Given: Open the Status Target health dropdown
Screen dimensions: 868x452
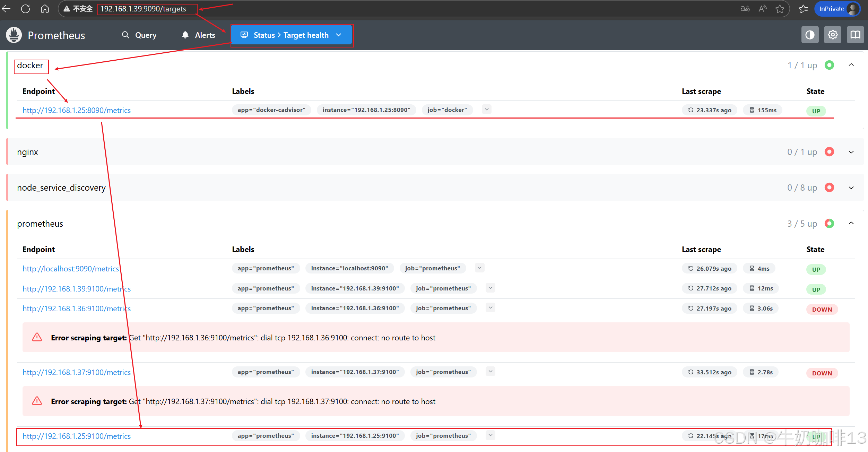Looking at the screenshot, I should [x=291, y=35].
